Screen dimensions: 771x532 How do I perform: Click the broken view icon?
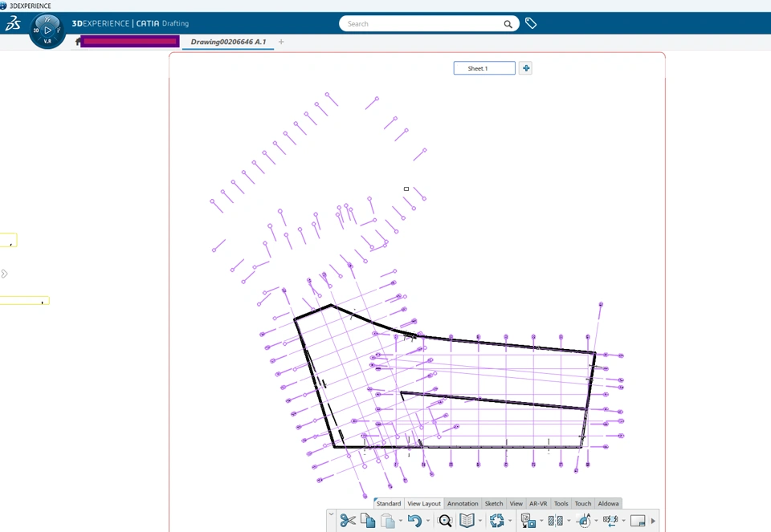610,520
